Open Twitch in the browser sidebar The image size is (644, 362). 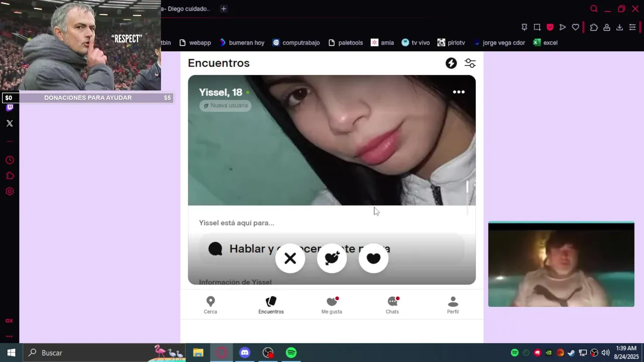[10, 108]
